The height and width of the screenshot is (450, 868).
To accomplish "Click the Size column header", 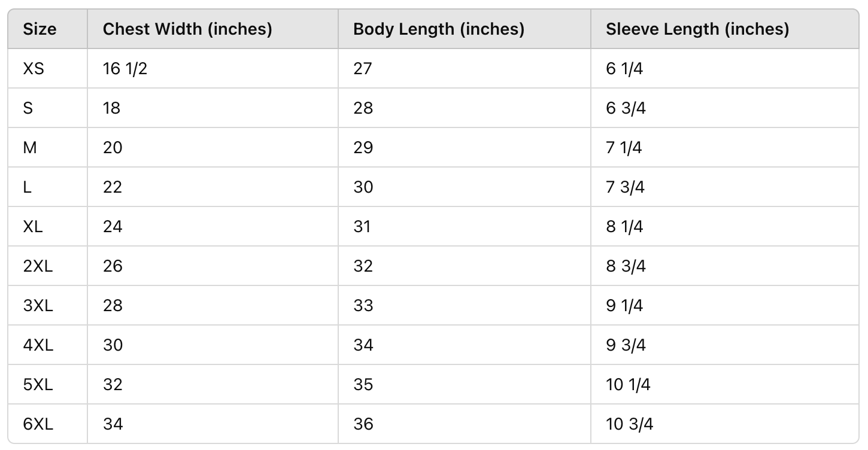I will (x=40, y=29).
